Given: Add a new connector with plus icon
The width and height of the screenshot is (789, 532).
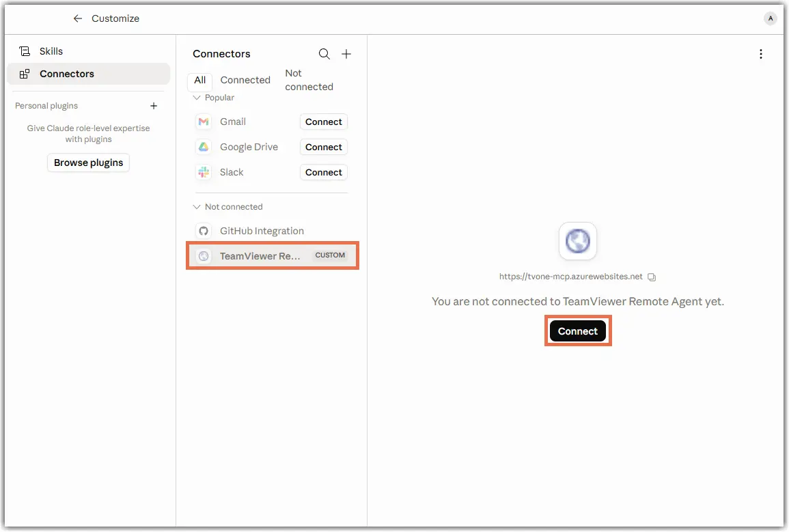Looking at the screenshot, I should [346, 54].
